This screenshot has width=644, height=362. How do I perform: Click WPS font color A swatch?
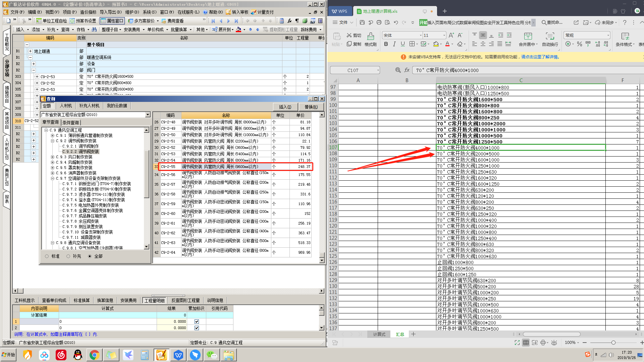(x=447, y=44)
